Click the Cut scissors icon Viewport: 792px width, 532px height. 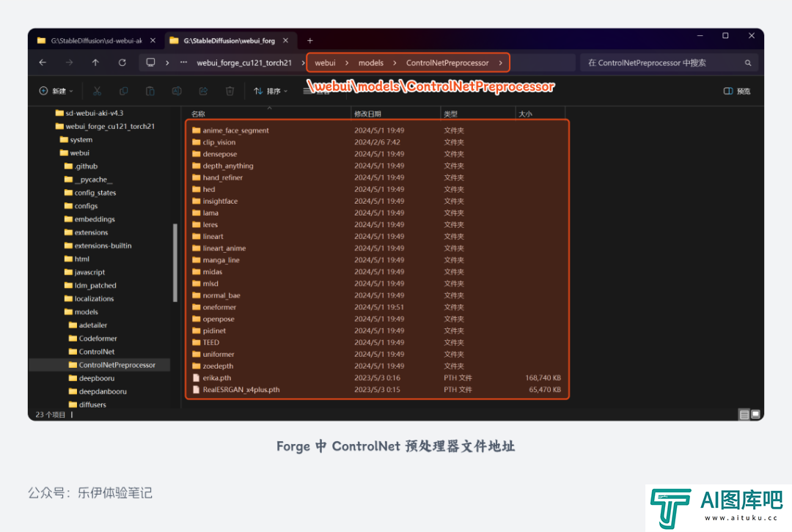tap(97, 91)
